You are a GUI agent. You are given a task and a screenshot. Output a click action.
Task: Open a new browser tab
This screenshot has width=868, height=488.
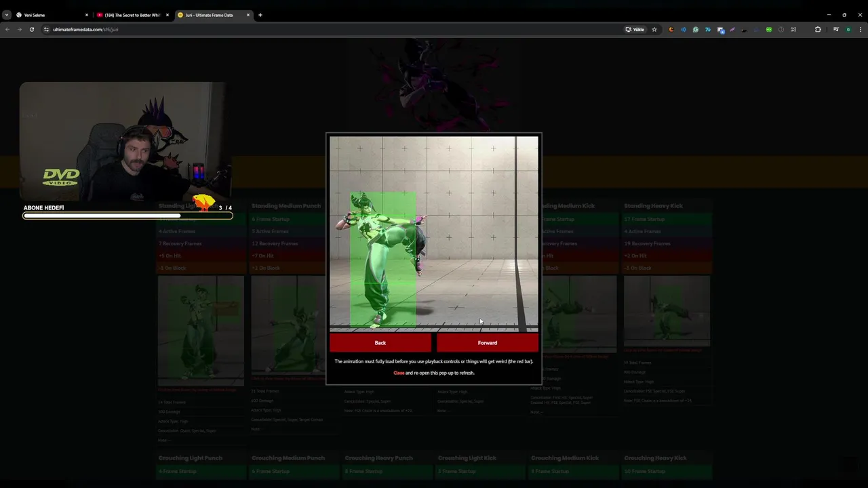(x=260, y=15)
